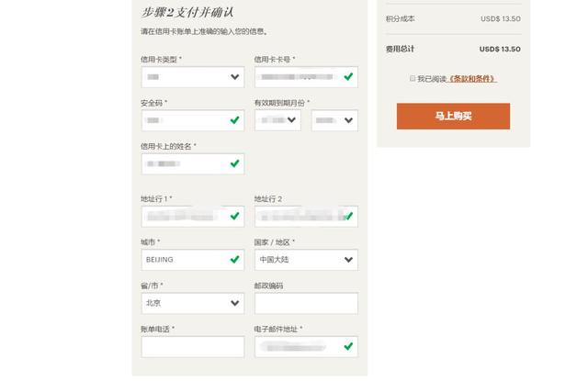Click the 安全码 security code input
The image size is (588, 381).
(184, 120)
